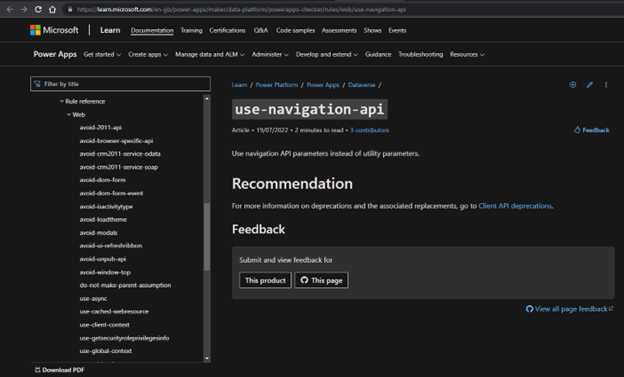Click the Microsoft logo
The image size is (624, 377).
pos(54,30)
